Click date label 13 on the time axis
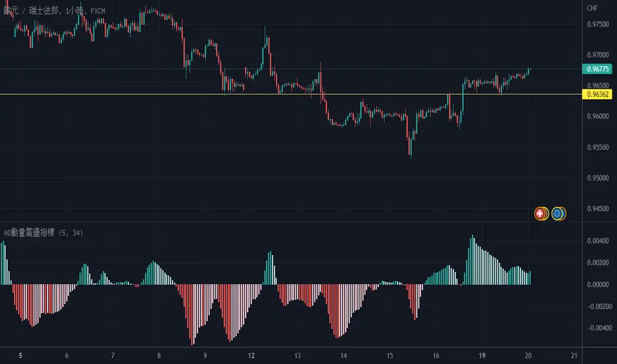This screenshot has height=364, width=617. [x=297, y=356]
